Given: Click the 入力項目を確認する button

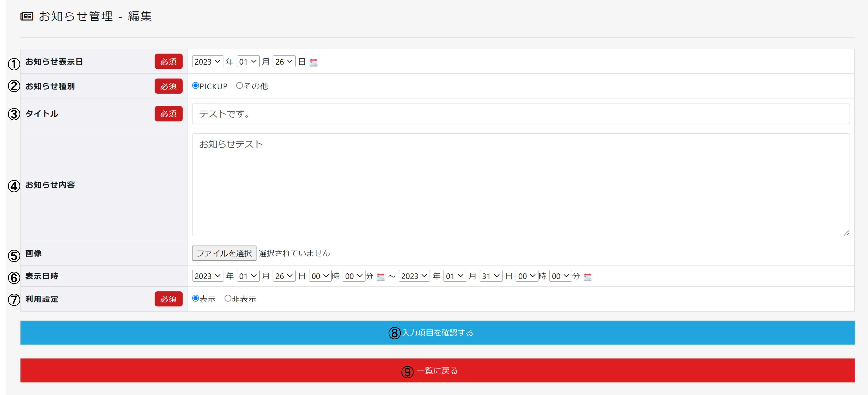Looking at the screenshot, I should [437, 333].
